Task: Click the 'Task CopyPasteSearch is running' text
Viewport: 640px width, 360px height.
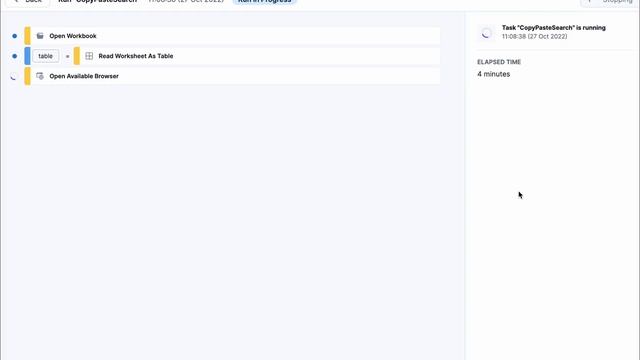Action: click(553, 28)
